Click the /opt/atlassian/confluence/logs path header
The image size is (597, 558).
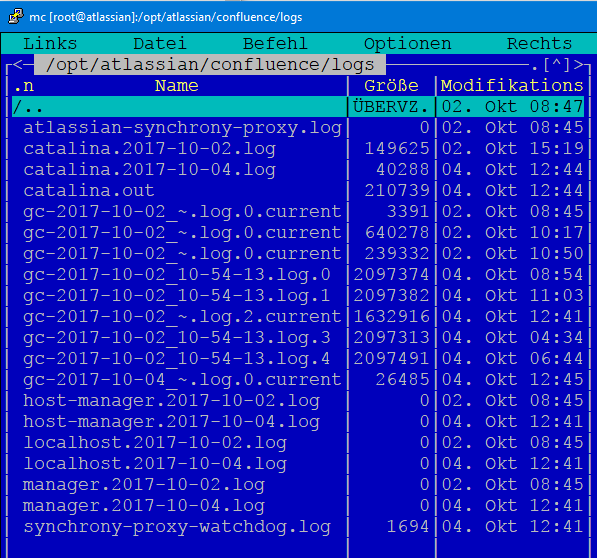click(x=210, y=65)
